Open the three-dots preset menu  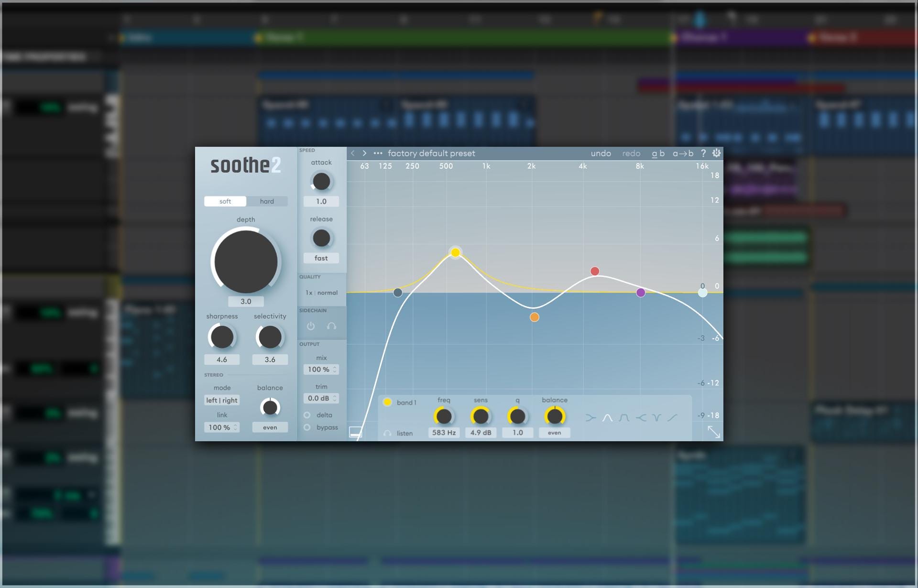[x=378, y=153]
